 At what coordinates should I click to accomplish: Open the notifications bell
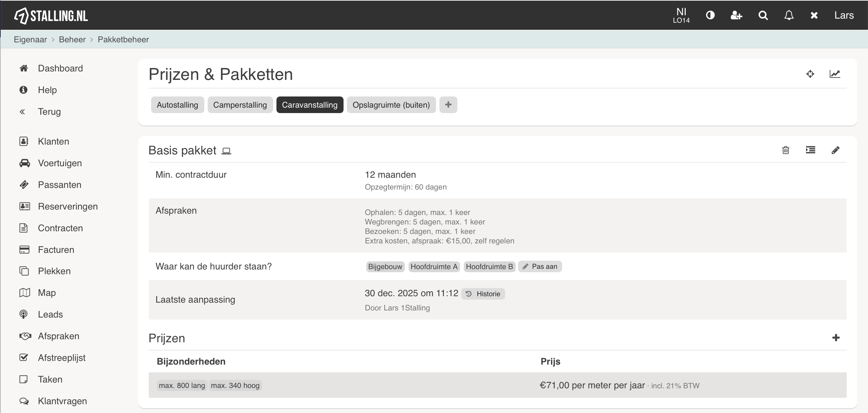(789, 15)
